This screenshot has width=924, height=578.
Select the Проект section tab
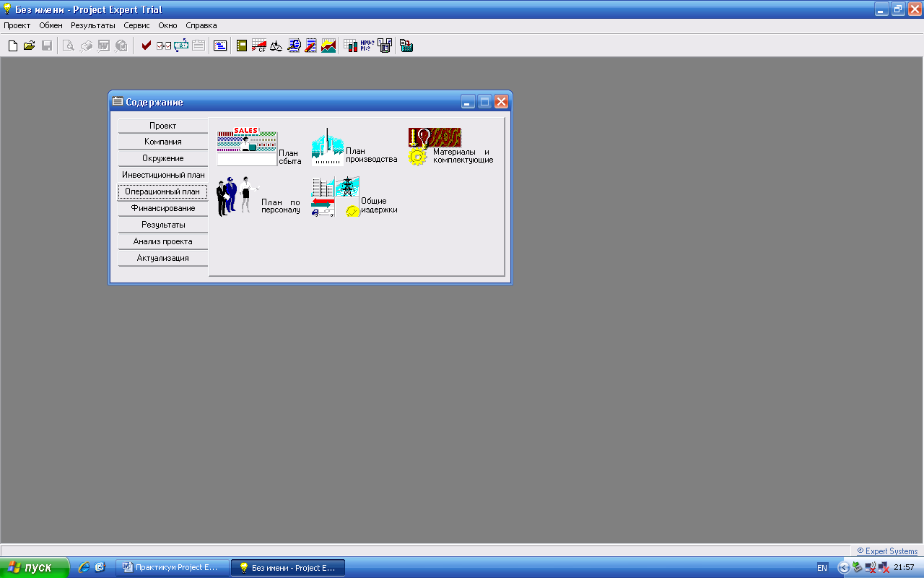pos(163,126)
